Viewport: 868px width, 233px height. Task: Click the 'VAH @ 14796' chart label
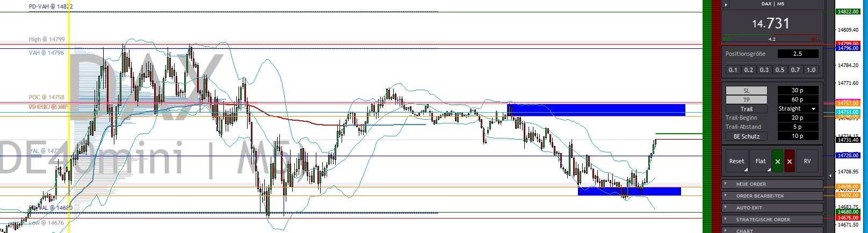click(x=46, y=53)
